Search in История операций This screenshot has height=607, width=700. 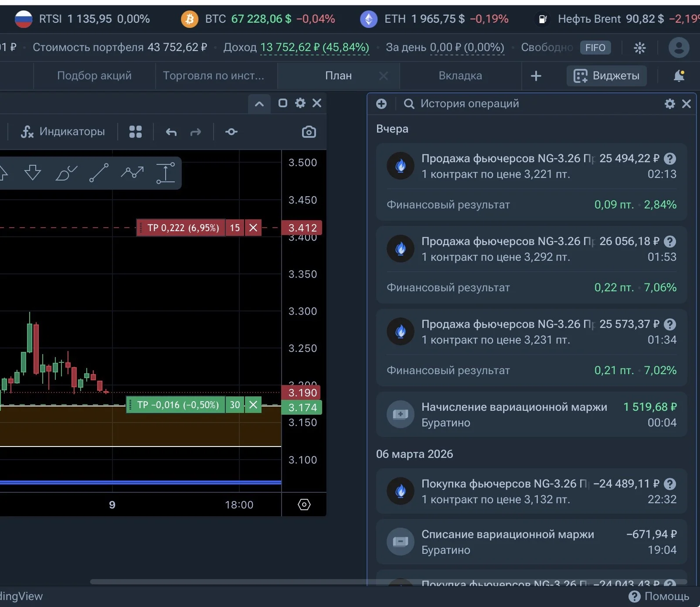[469, 103]
